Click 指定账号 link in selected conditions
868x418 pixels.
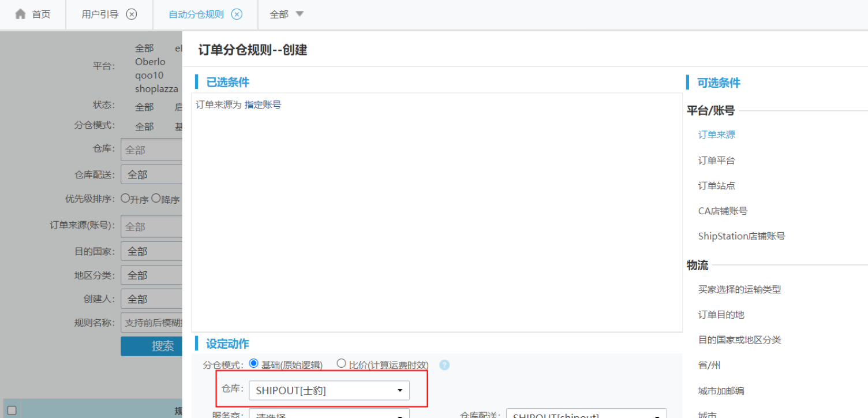263,105
